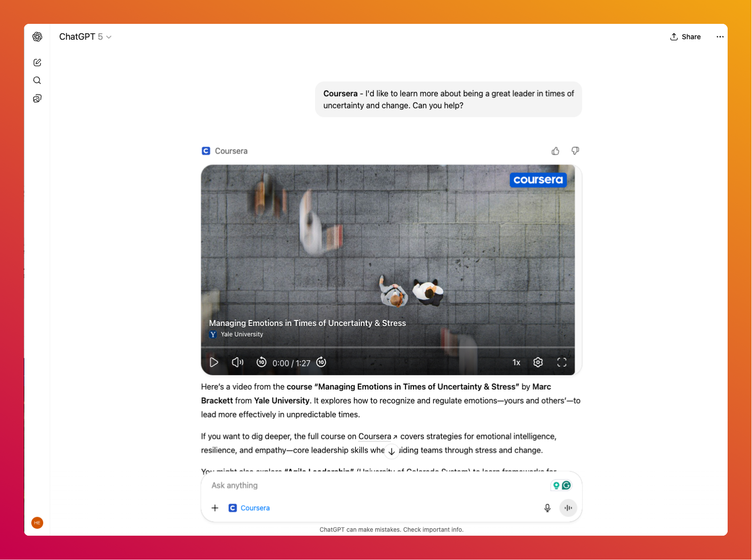This screenshot has width=752, height=560.
Task: Click the Ask anything input field
Action: [x=378, y=485]
